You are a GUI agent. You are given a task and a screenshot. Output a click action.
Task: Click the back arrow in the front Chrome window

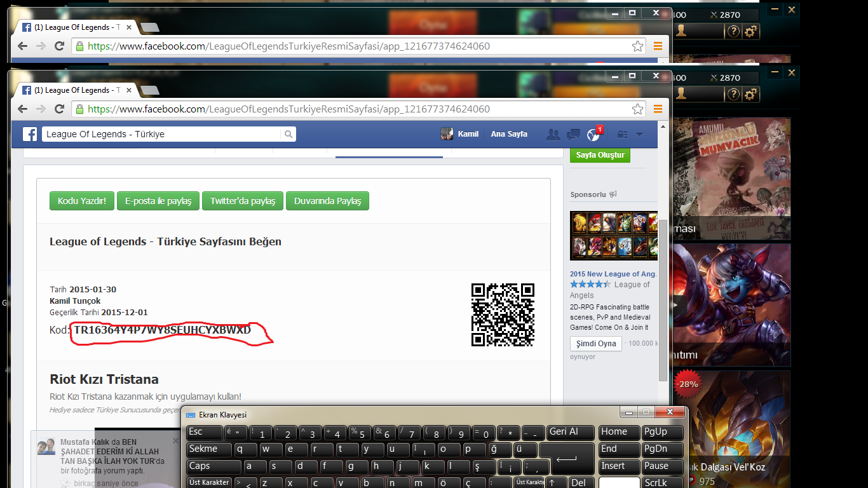[x=22, y=109]
